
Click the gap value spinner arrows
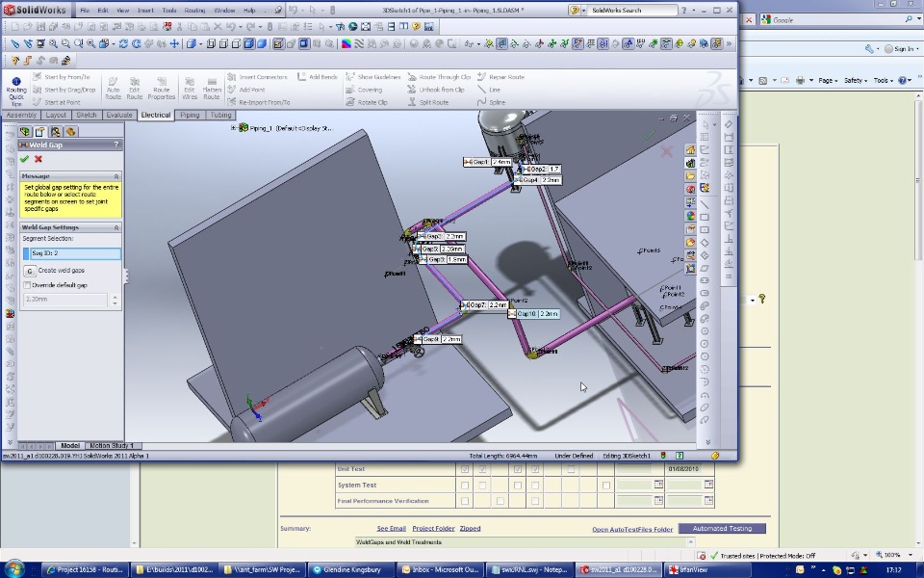(x=115, y=300)
